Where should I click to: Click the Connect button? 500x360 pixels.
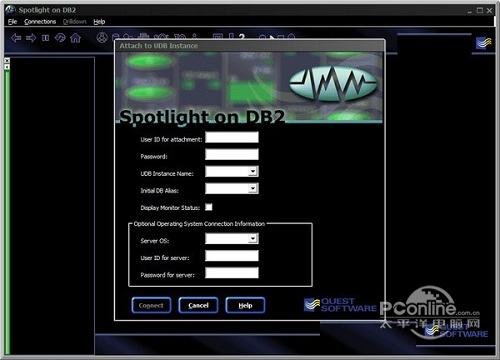pyautogui.click(x=151, y=305)
